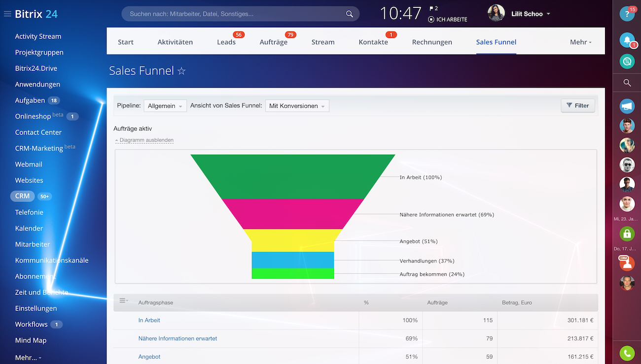
Task: Open Bitrix24.Drive in sidebar
Action: 36,68
